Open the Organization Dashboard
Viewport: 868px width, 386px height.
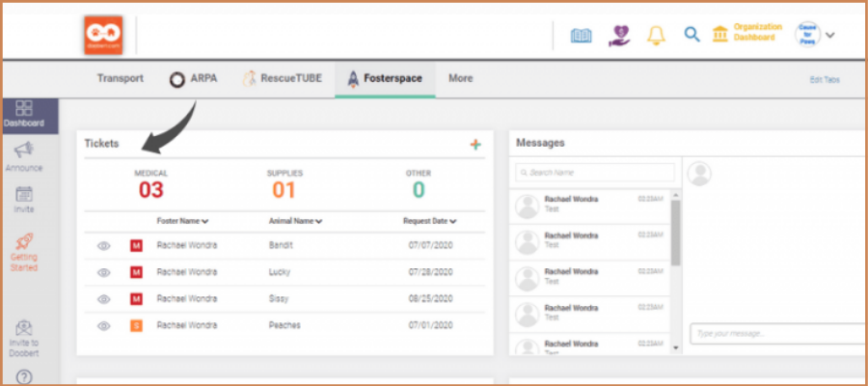[x=746, y=32]
